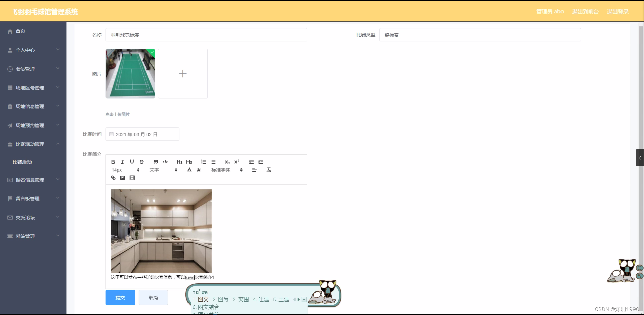Toggle the ordered list format
This screenshot has width=644, height=315.
point(203,162)
